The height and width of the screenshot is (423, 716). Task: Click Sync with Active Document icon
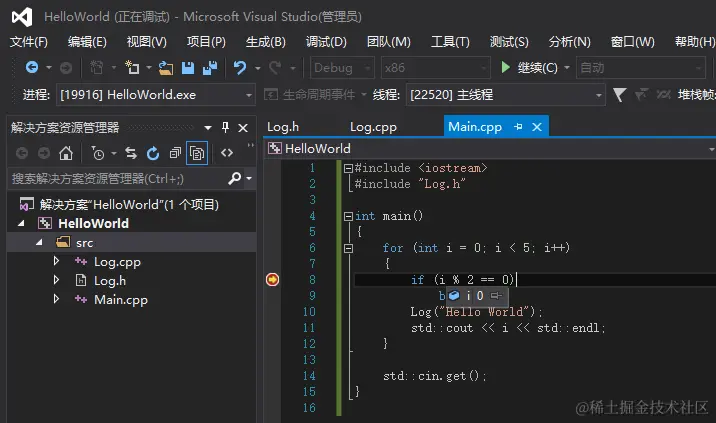coord(131,153)
